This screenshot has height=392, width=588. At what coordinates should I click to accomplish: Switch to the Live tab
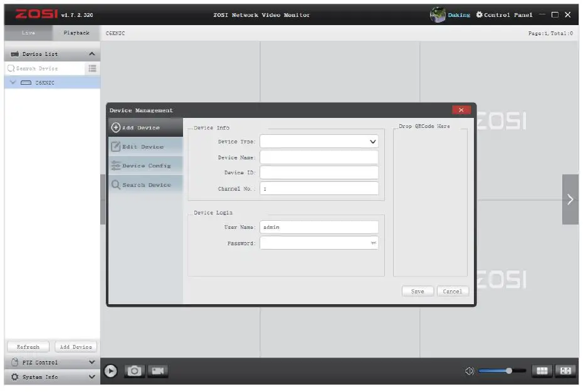tap(28, 33)
